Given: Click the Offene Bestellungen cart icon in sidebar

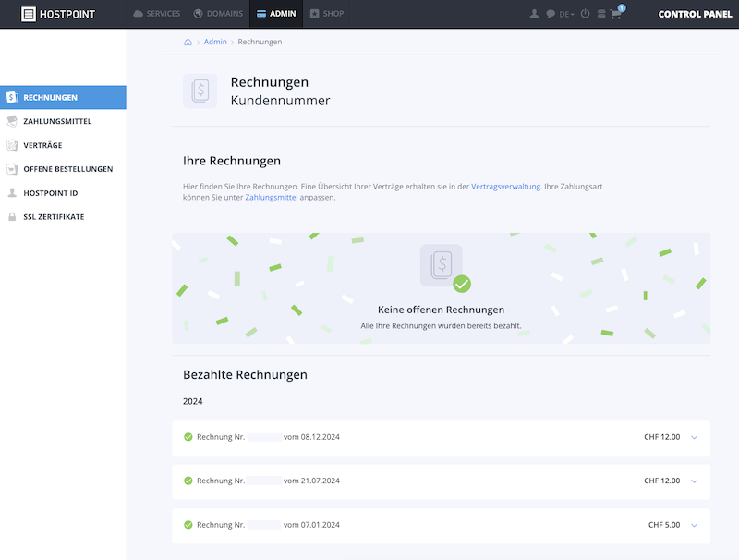Looking at the screenshot, I should tap(12, 169).
